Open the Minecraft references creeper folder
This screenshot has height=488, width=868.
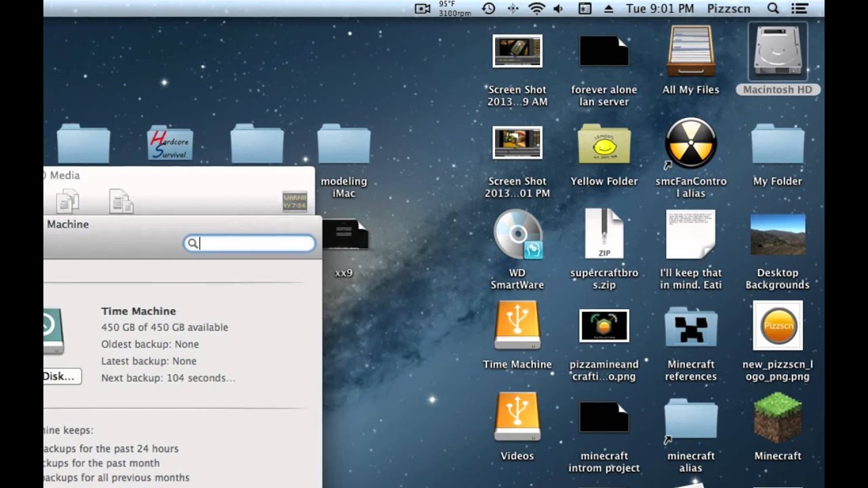click(x=690, y=327)
